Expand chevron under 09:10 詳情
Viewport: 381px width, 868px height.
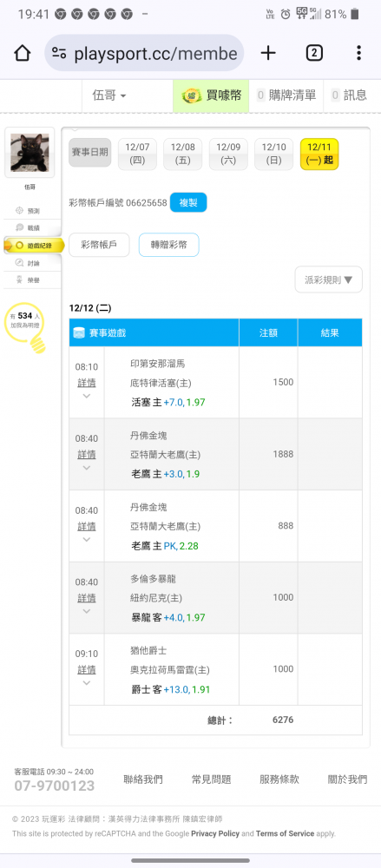click(87, 682)
